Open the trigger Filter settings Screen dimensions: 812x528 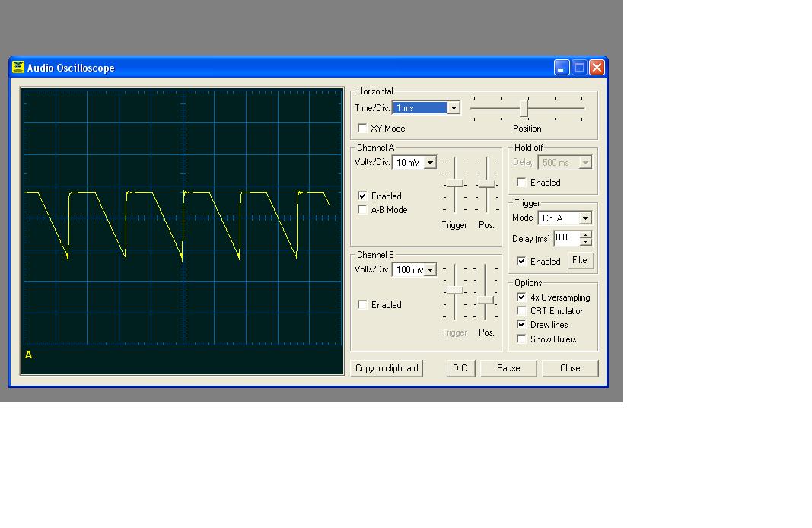click(581, 260)
